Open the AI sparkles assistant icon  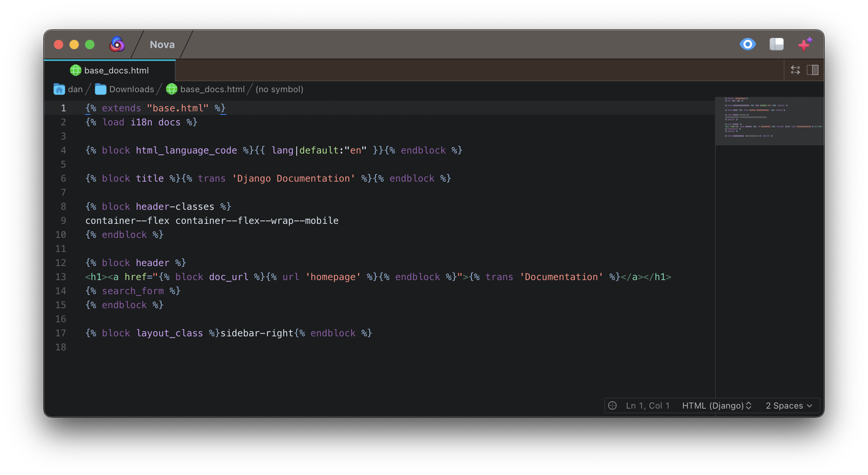(x=805, y=44)
